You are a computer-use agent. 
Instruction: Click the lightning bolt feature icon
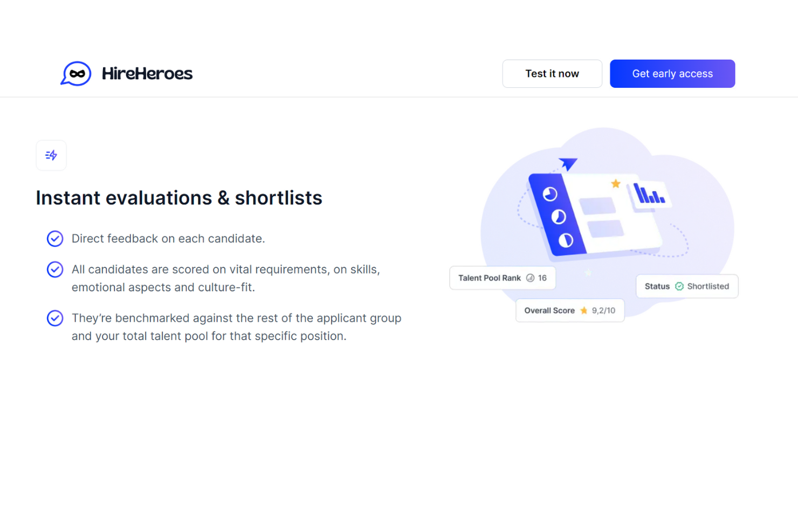(51, 155)
